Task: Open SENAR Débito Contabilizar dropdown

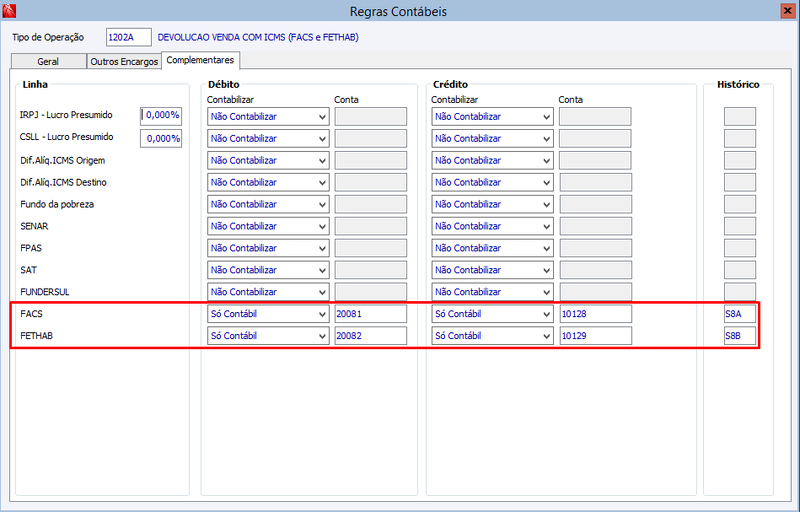Action: pos(268,226)
